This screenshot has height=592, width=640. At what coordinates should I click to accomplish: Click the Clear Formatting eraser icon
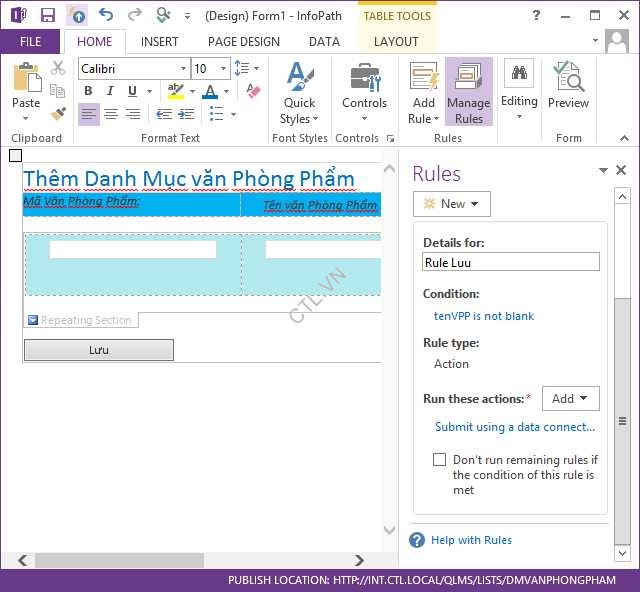[x=253, y=92]
